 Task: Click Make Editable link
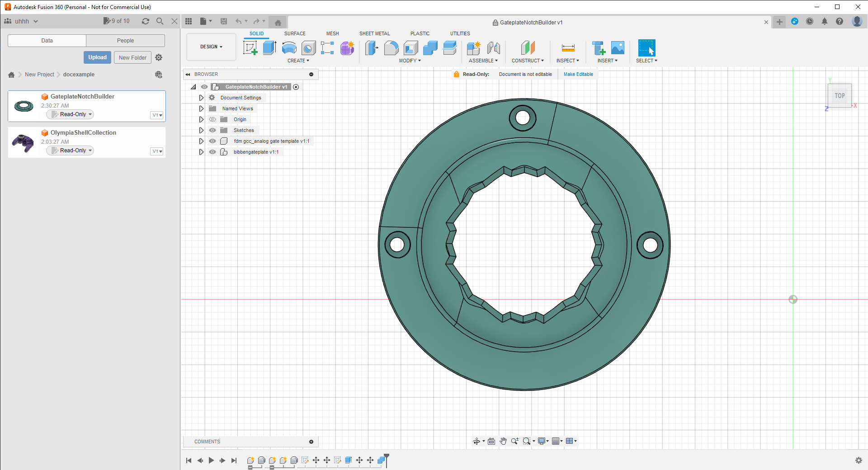578,74
